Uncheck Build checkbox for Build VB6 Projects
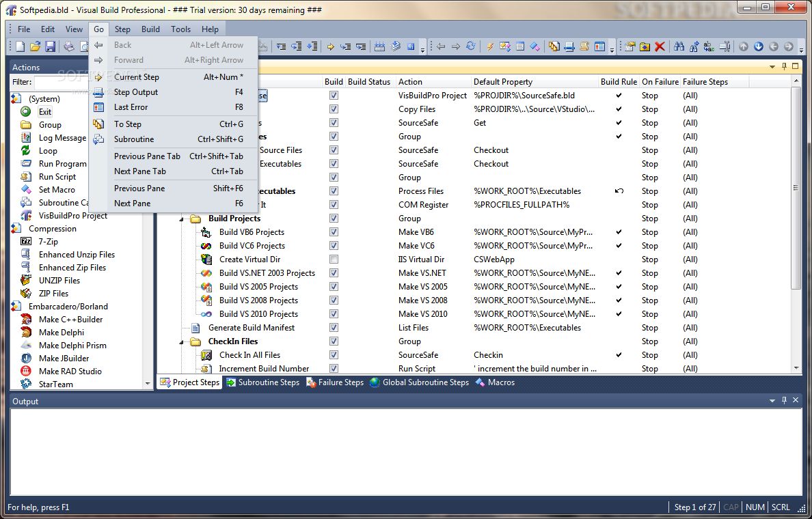Viewport: 812px width, 519px height. pyautogui.click(x=334, y=232)
